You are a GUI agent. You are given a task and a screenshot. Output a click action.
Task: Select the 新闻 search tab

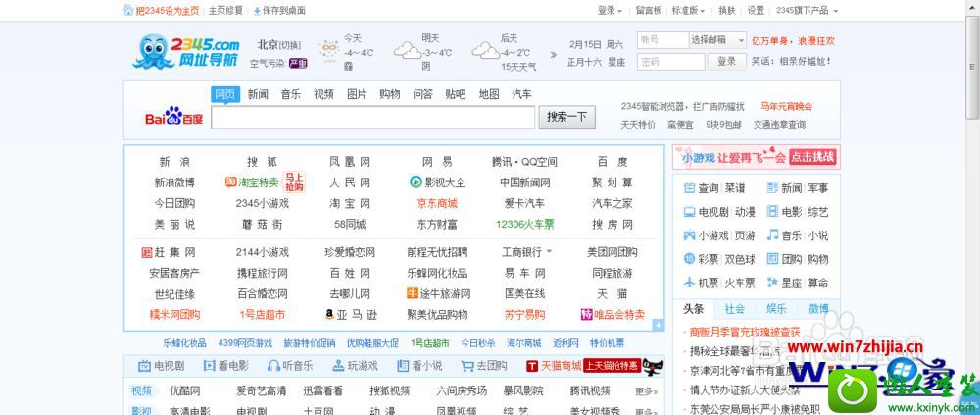258,94
